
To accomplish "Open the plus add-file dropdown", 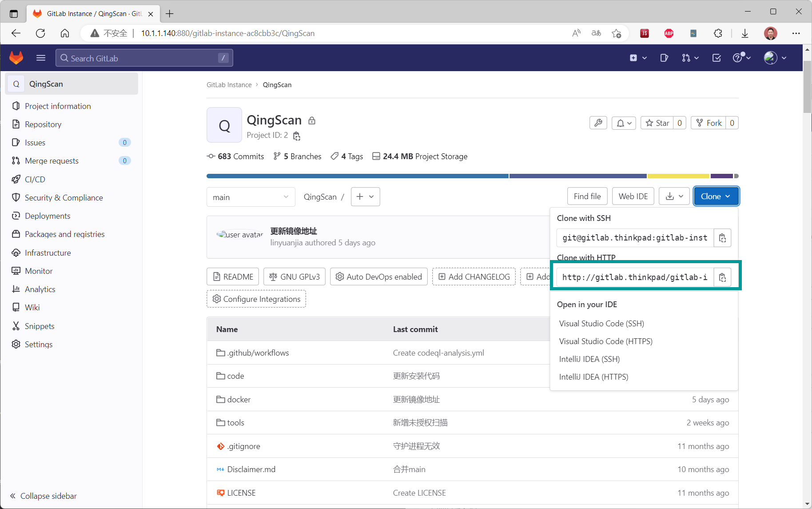I will tap(366, 196).
